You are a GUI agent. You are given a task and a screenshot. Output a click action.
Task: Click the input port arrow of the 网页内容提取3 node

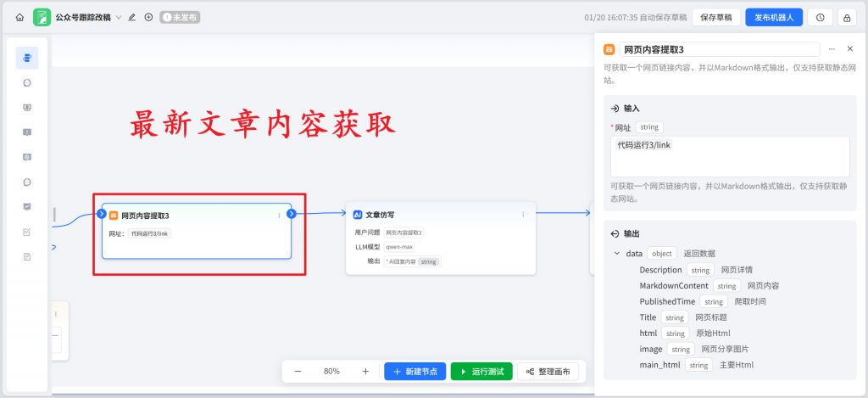point(102,214)
